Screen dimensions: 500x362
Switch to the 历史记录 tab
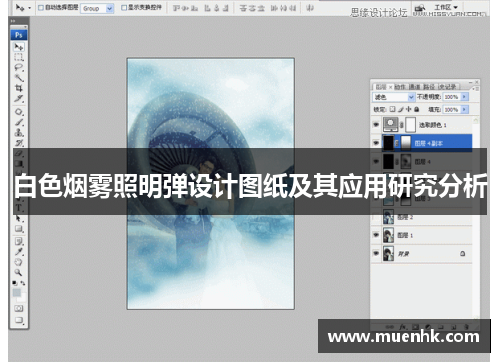[447, 87]
